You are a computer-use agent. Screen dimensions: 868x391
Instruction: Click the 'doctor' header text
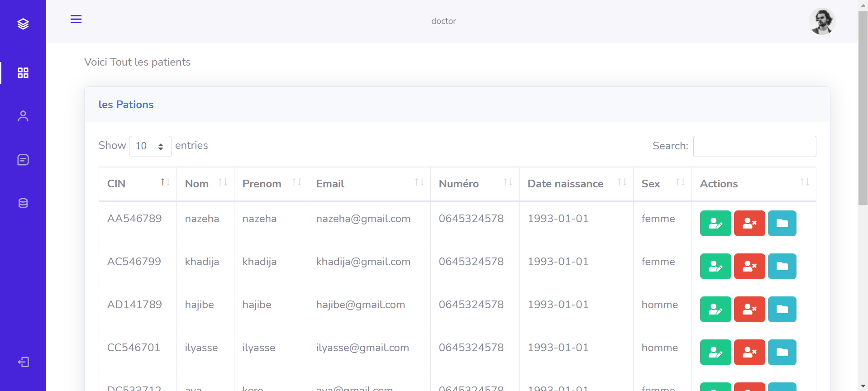click(444, 21)
